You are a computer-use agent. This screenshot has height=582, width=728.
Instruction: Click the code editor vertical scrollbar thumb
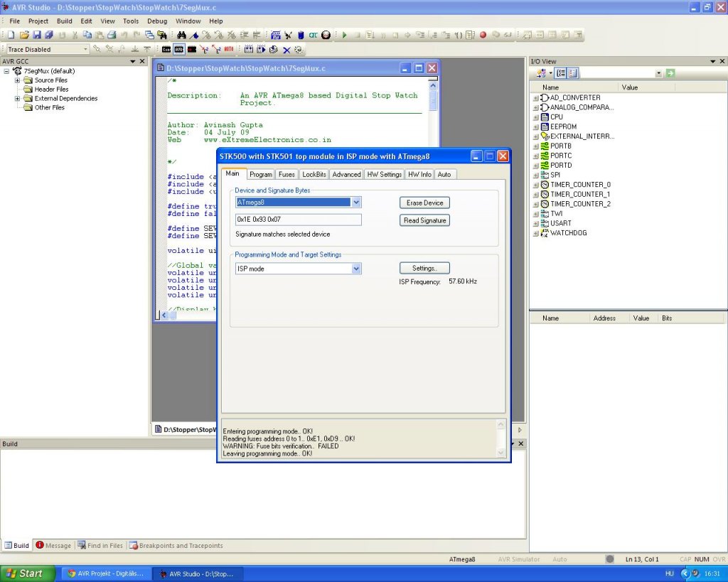click(x=433, y=100)
